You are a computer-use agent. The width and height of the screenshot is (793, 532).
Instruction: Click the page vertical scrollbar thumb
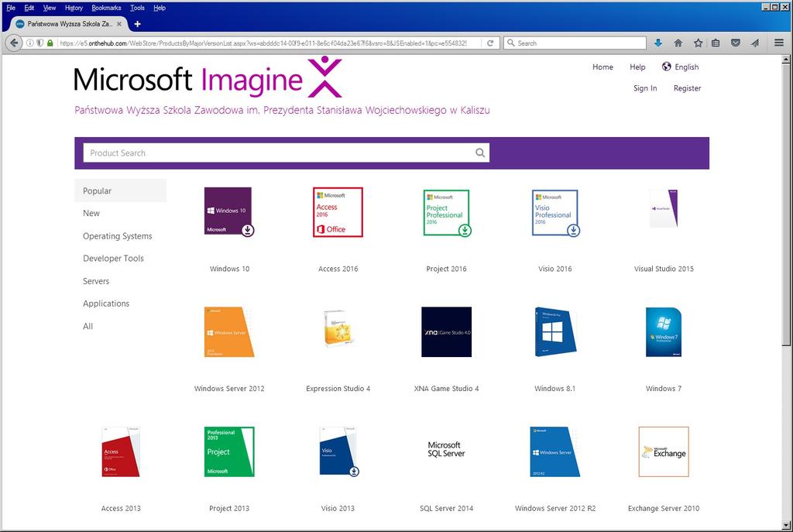pyautogui.click(x=785, y=204)
